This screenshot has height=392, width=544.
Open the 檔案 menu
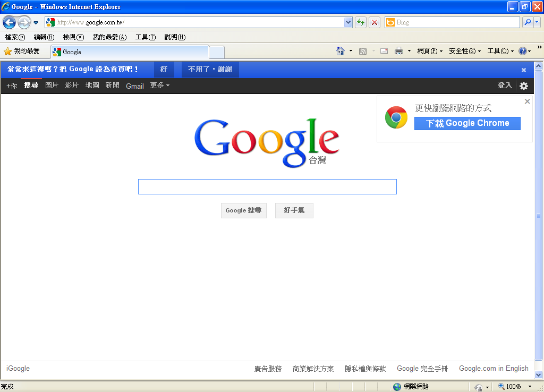(15, 37)
